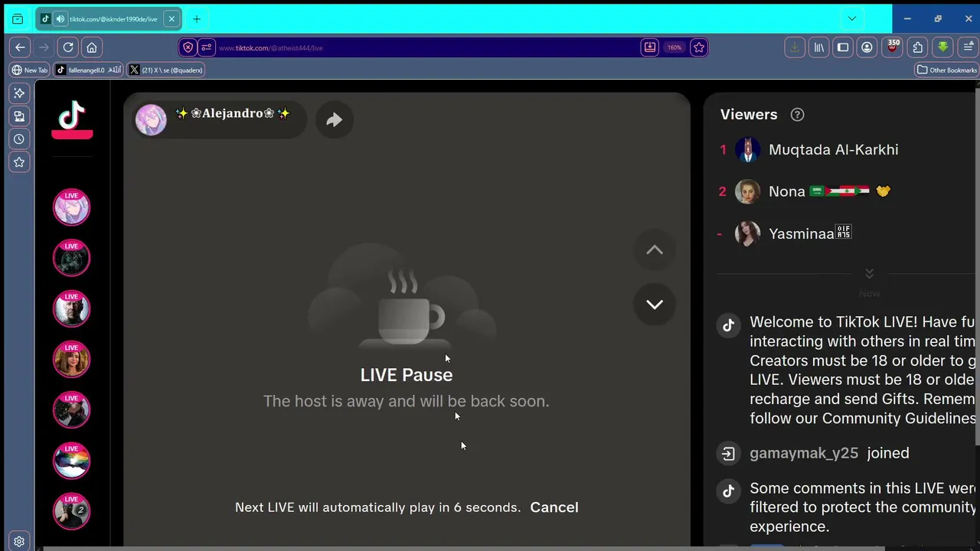Open the pink anime-avatar LIVE channel

71,207
